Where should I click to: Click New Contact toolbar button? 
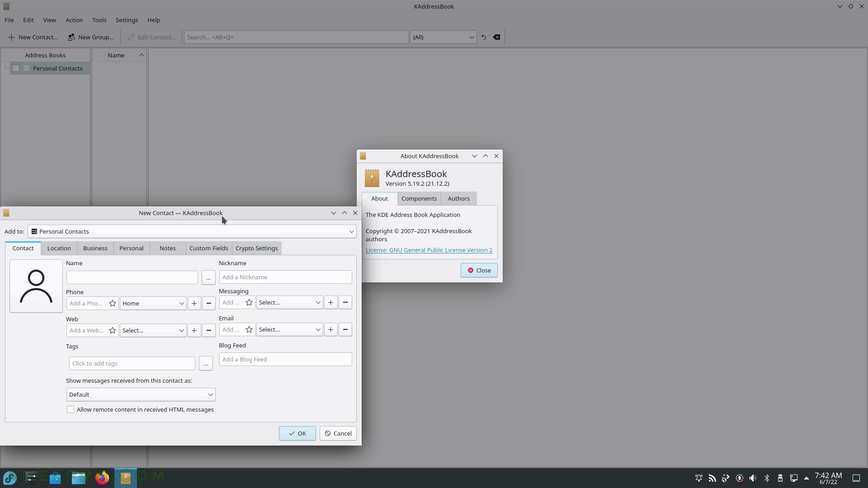pos(33,37)
